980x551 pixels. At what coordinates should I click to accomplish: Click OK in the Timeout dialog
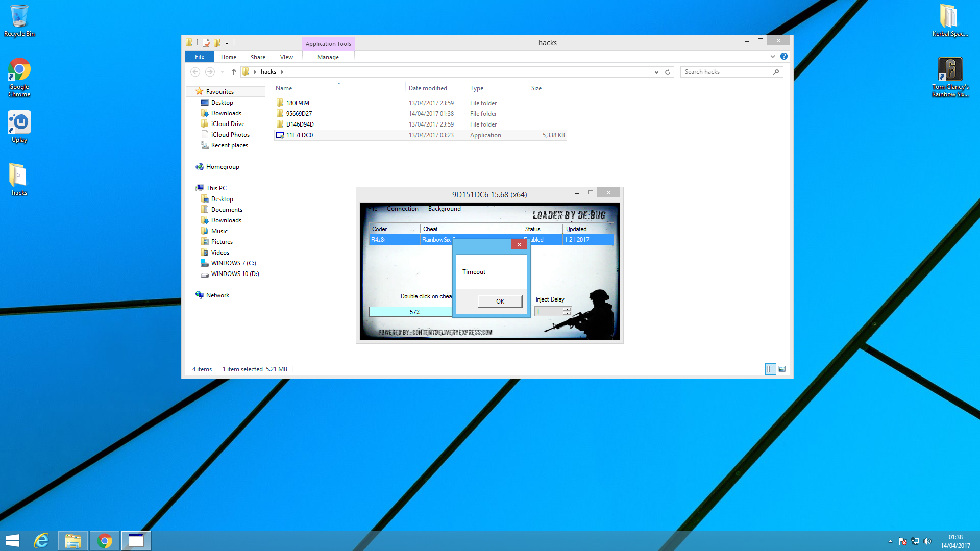click(x=500, y=302)
